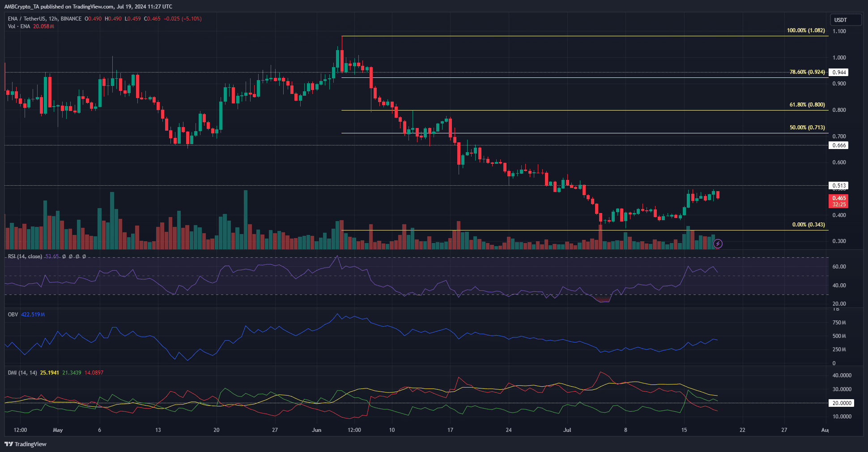Image resolution: width=868 pixels, height=452 pixels.
Task: Click the purple lightning bolt icon
Action: point(718,243)
